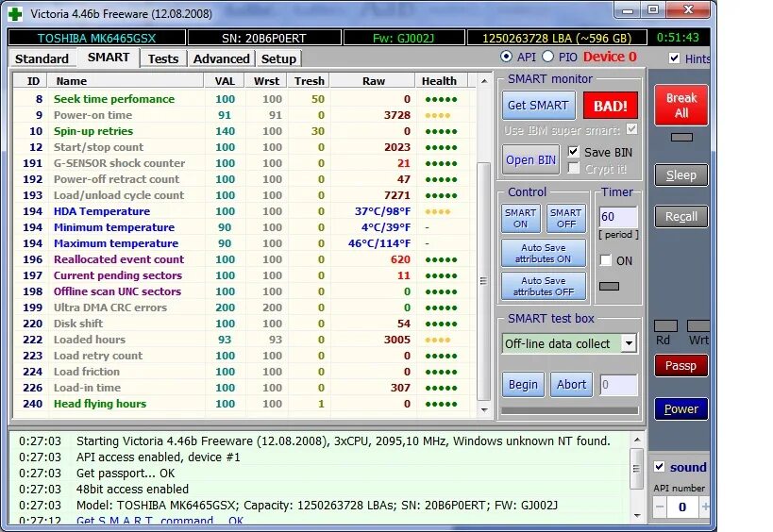Click the green cross Victoria app icon
This screenshot has width=773, height=532.
pos(15,14)
